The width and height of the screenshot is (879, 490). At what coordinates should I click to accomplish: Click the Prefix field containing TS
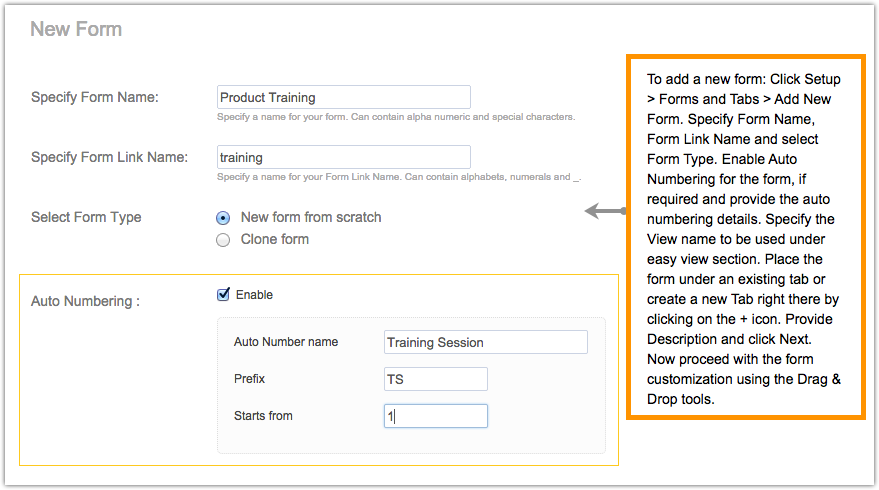coord(435,379)
